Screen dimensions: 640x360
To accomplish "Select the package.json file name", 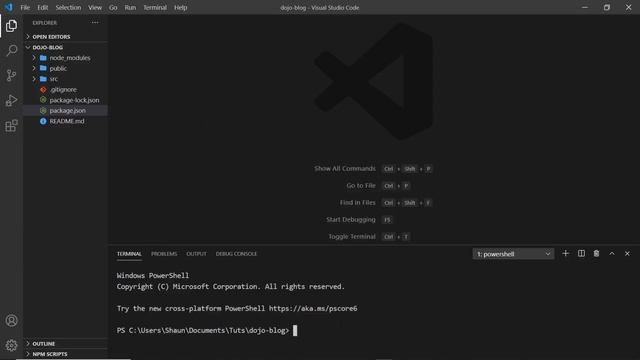I will [x=68, y=111].
